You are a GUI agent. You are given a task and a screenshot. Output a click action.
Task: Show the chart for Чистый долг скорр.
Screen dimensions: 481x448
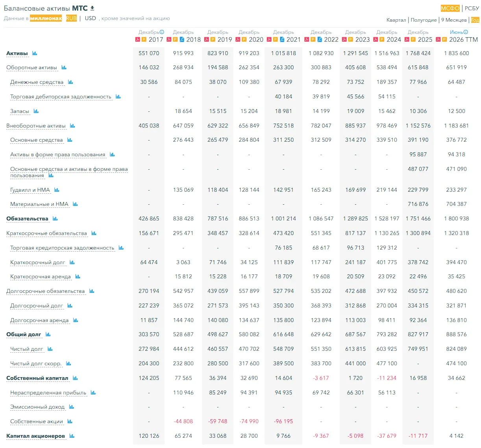(x=68, y=363)
